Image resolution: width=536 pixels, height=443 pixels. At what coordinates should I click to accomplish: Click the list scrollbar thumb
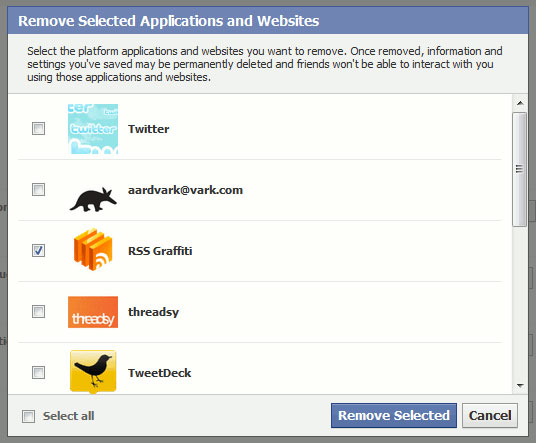pos(520,169)
